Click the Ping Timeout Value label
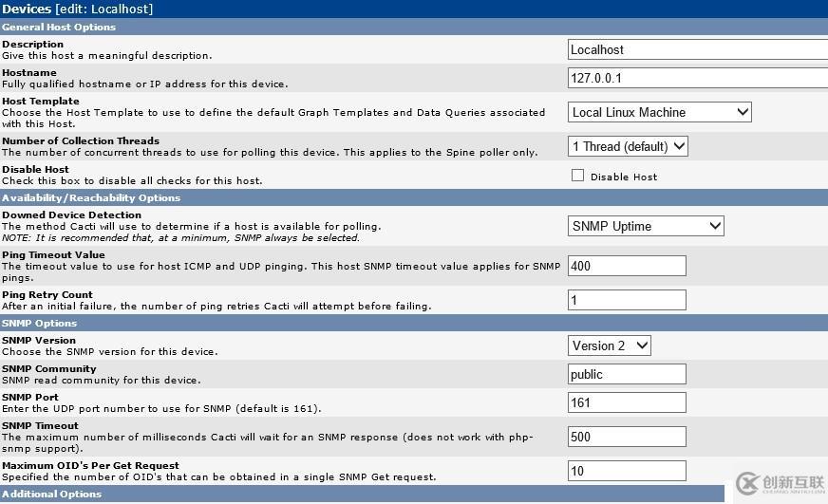 (x=53, y=255)
